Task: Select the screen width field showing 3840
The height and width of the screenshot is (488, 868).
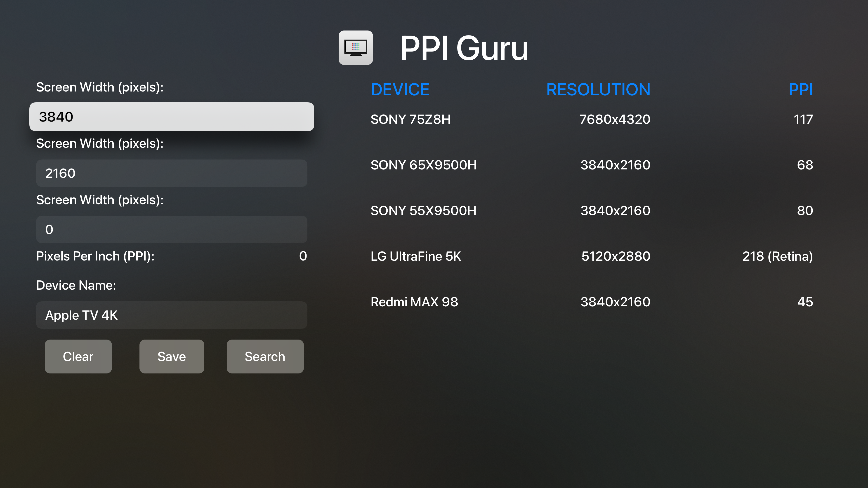Action: pos(172,117)
